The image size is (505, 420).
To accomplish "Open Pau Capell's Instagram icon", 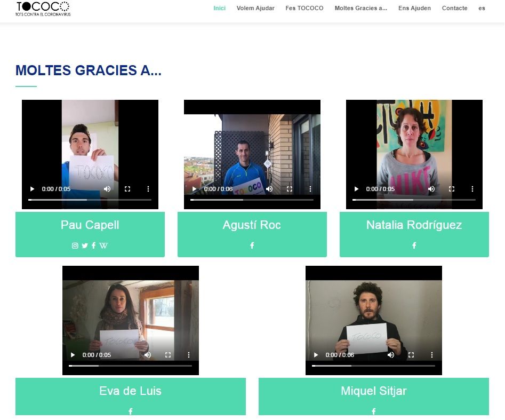I will [x=75, y=245].
